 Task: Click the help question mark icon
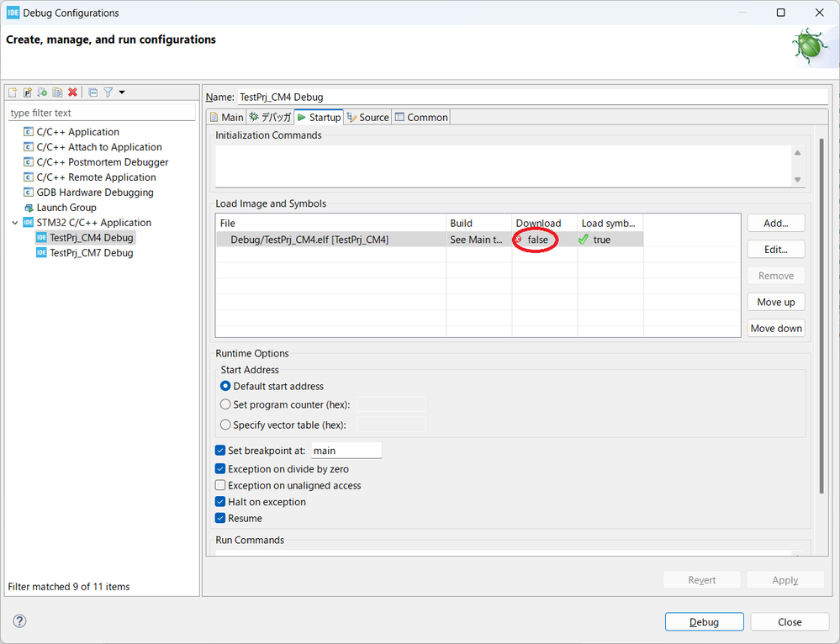pyautogui.click(x=19, y=621)
